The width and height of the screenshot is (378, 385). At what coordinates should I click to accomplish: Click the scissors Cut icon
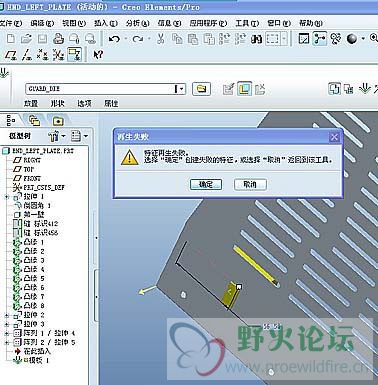point(161,39)
